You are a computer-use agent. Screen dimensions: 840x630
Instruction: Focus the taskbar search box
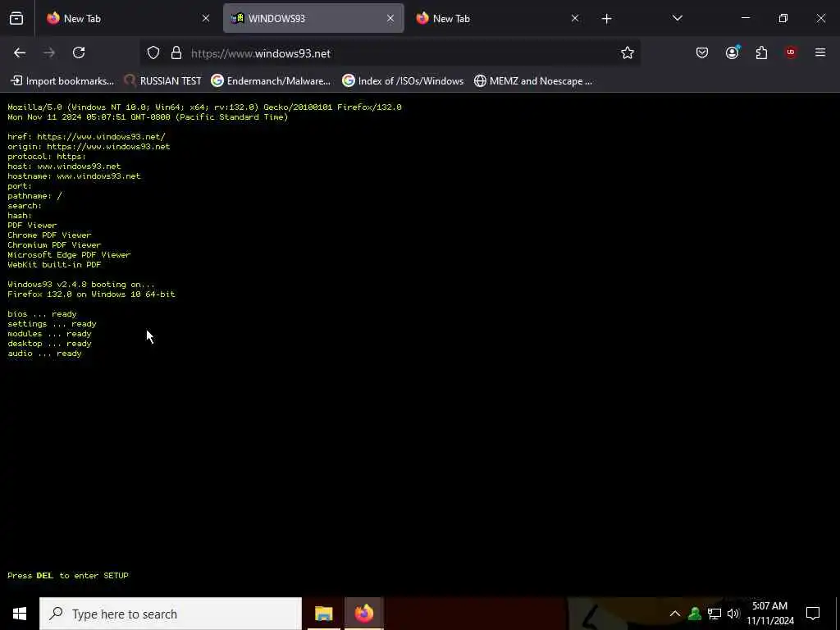point(171,614)
